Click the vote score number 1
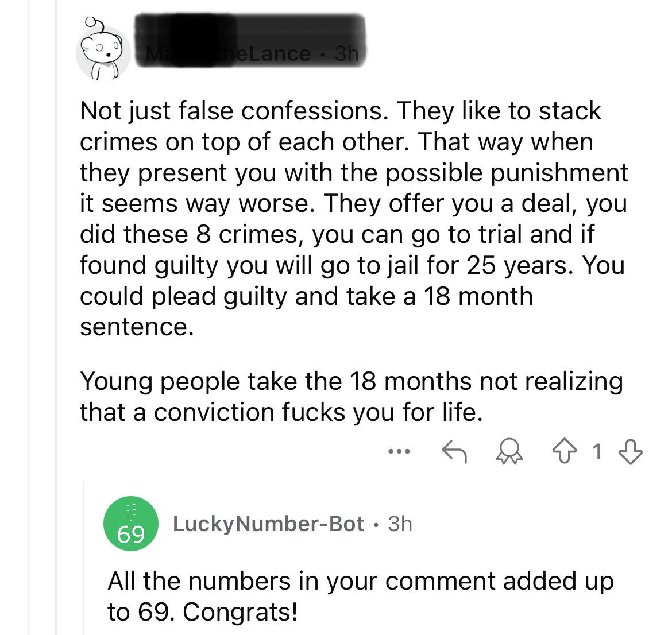This screenshot has width=672, height=635. [x=598, y=452]
